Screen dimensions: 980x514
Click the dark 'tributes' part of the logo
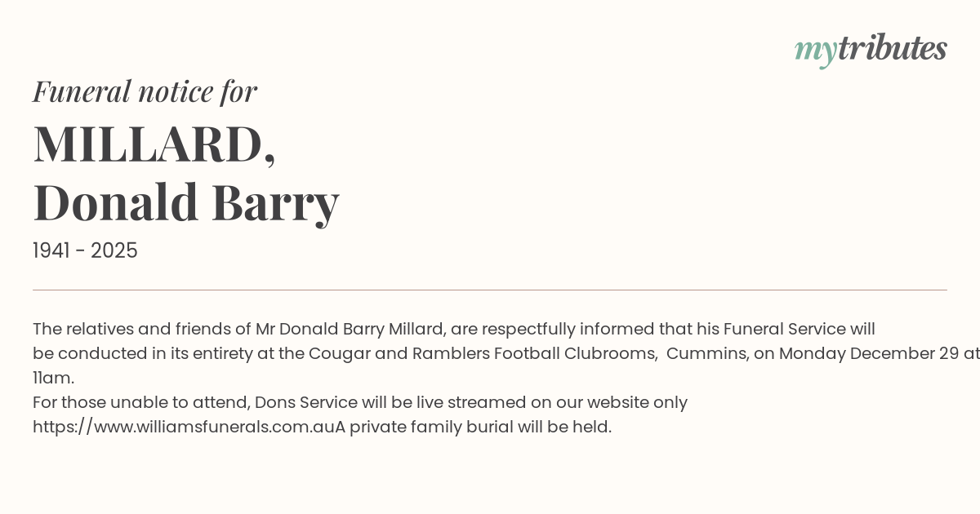point(892,49)
